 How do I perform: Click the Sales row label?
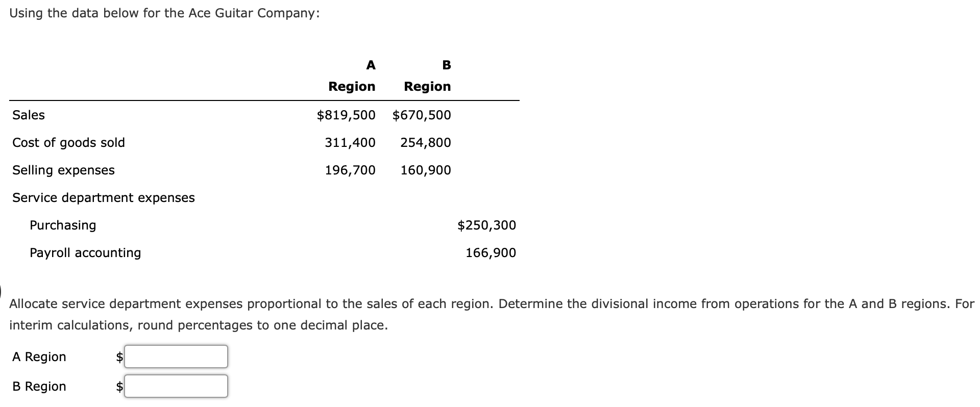pyautogui.click(x=28, y=115)
